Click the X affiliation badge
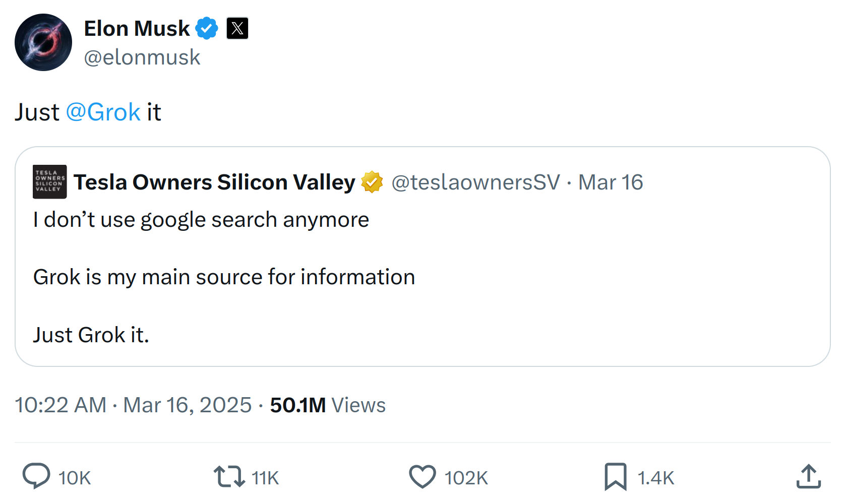 pyautogui.click(x=237, y=28)
